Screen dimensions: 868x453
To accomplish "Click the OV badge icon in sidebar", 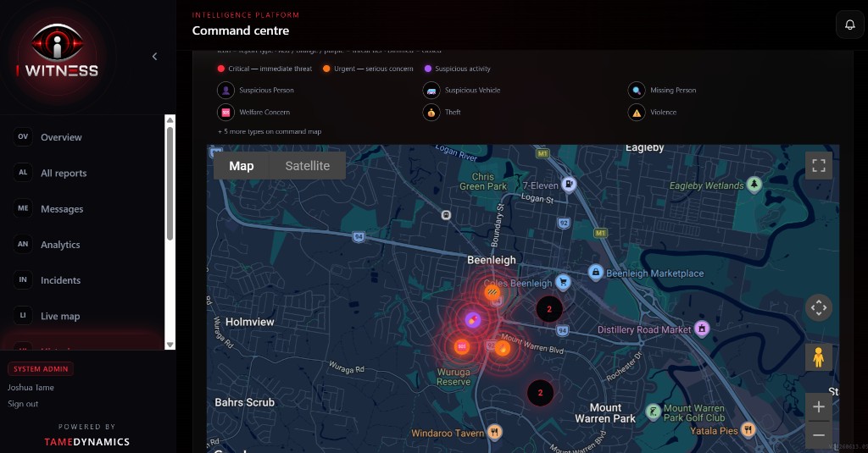I will [x=23, y=136].
